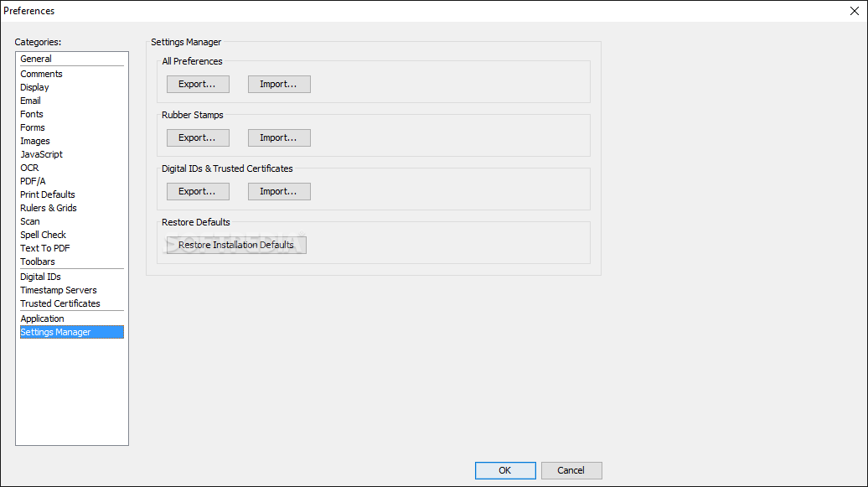Export Rubber Stamps

(x=199, y=137)
